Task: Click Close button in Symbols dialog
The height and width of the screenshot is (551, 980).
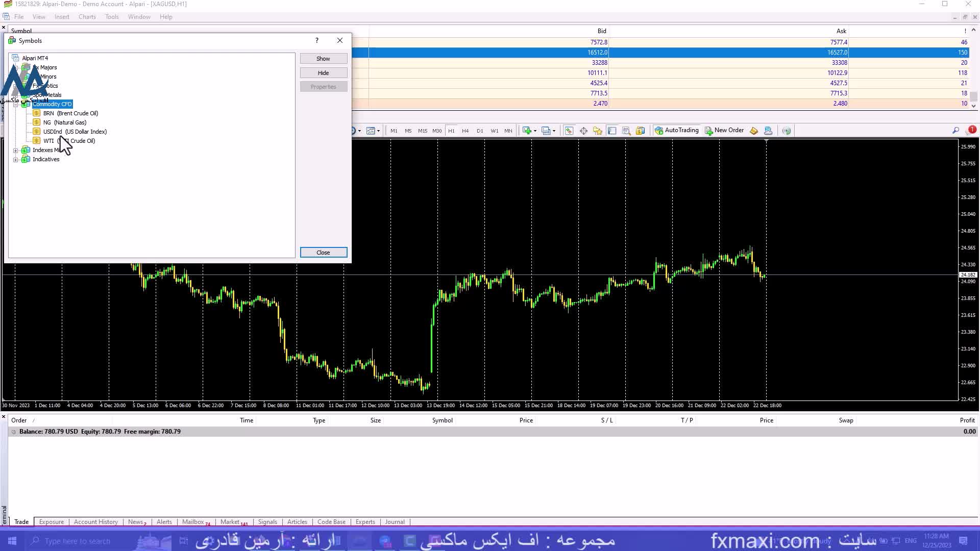Action: click(323, 253)
